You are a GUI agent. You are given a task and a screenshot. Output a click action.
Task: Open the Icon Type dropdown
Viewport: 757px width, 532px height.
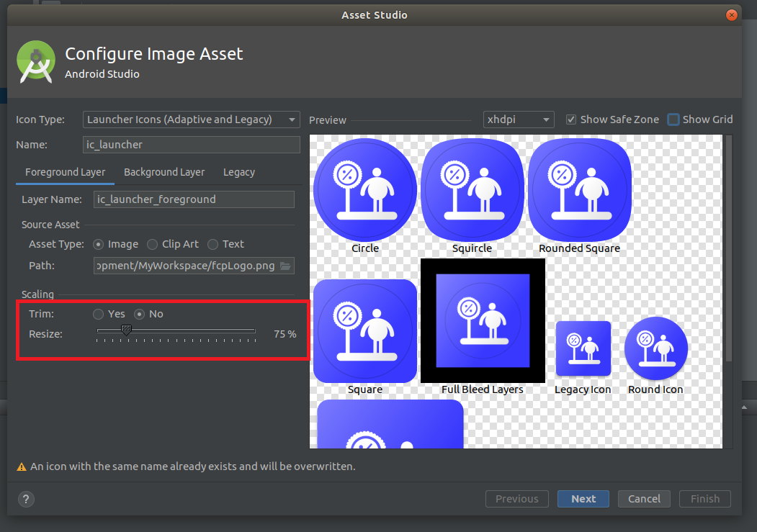tap(191, 120)
